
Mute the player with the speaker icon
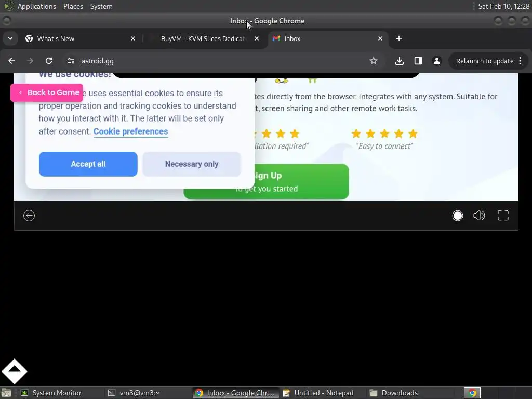pyautogui.click(x=479, y=216)
